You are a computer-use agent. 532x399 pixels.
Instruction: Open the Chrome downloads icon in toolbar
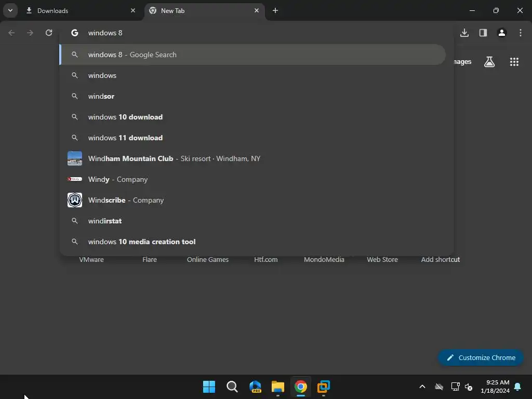coord(464,33)
